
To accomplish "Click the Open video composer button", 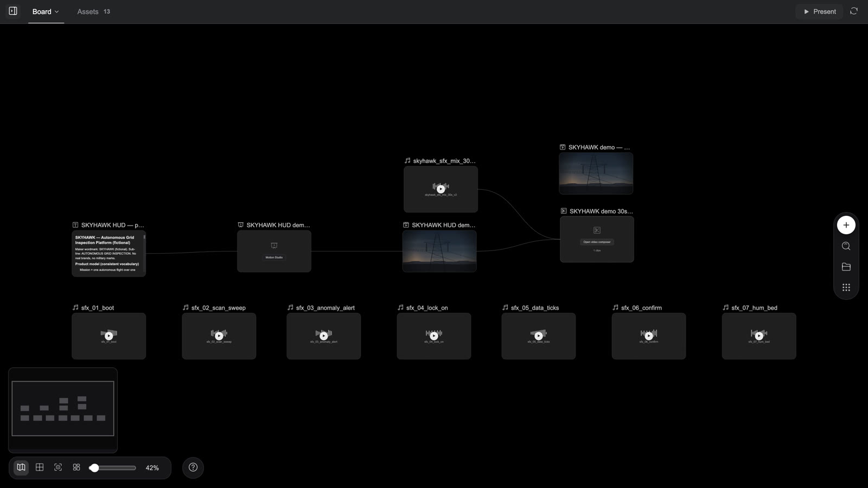I will point(597,242).
